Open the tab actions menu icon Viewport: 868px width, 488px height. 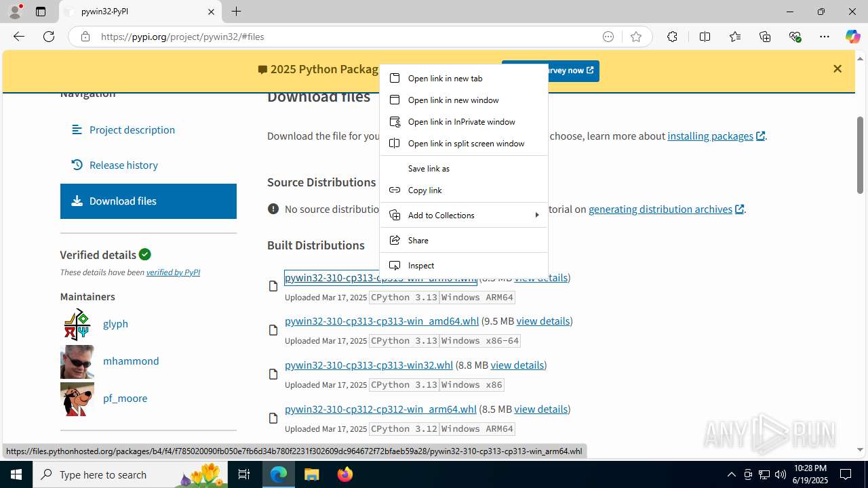41,12
